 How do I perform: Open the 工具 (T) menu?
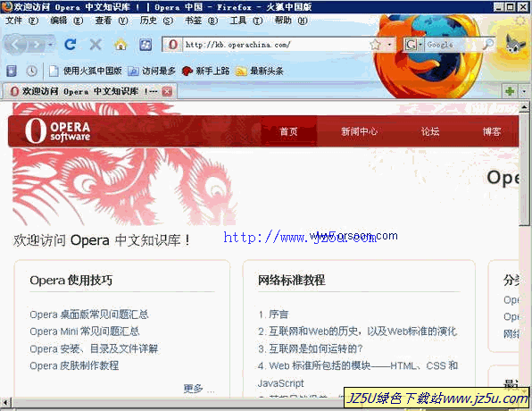[246, 21]
